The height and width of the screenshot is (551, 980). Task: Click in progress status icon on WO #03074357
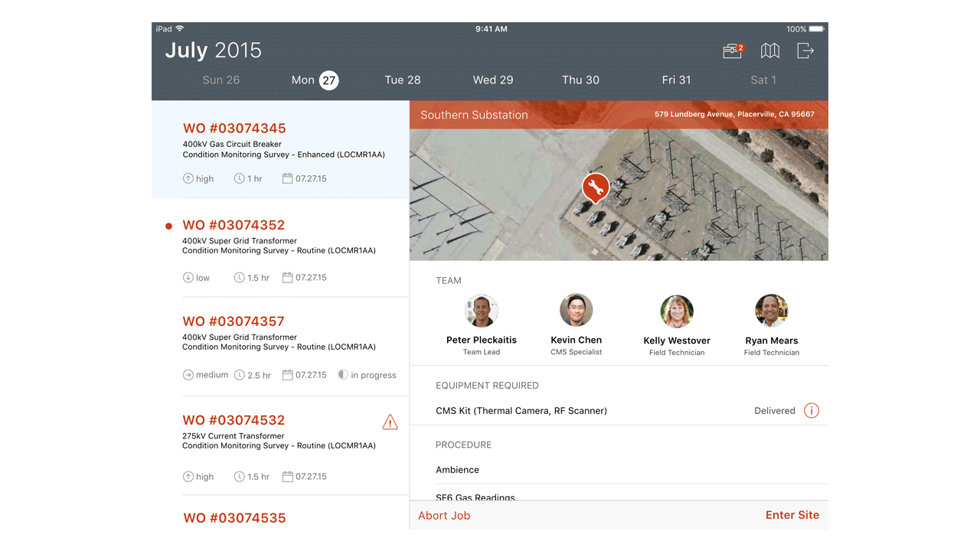[342, 375]
